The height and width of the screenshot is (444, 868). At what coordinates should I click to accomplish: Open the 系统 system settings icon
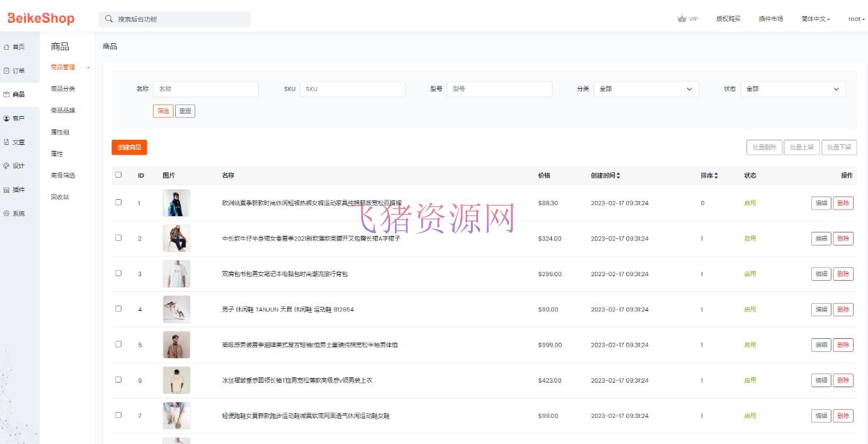coord(7,214)
